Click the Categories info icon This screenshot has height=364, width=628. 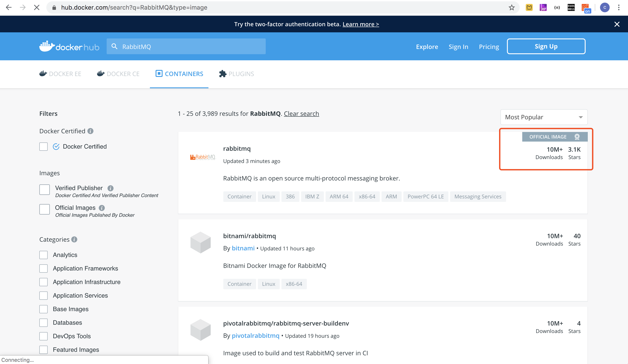tap(74, 239)
